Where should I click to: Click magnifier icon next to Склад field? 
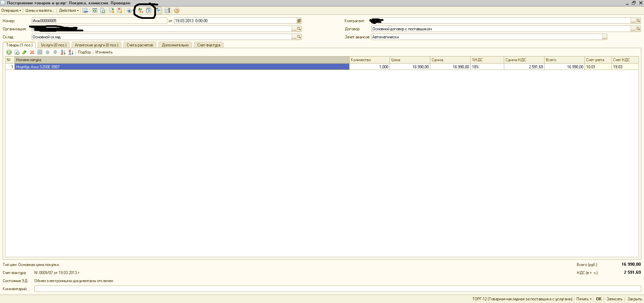(299, 37)
